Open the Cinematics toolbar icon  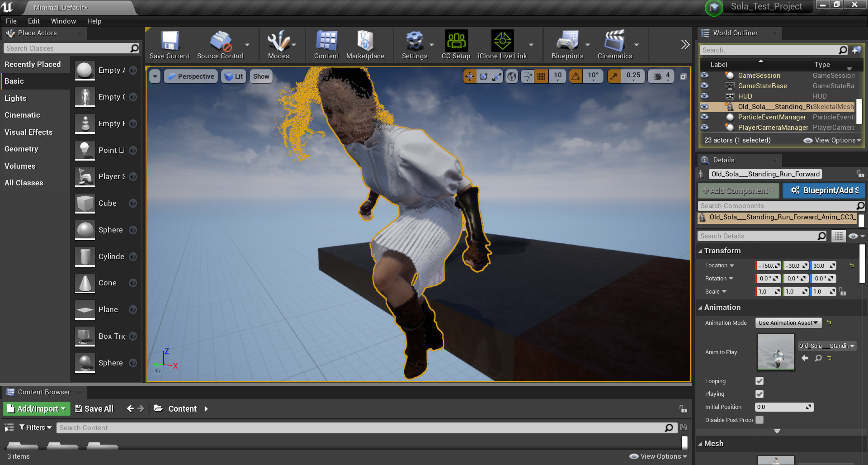click(x=615, y=45)
